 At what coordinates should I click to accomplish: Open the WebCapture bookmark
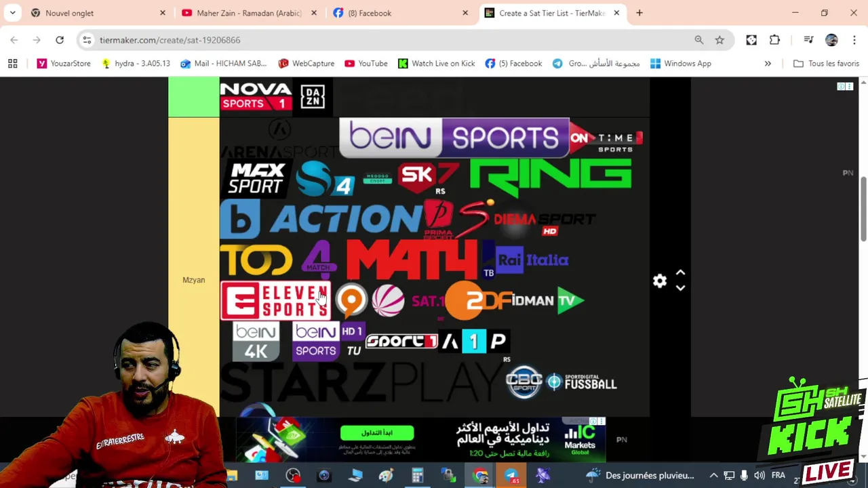coord(307,63)
